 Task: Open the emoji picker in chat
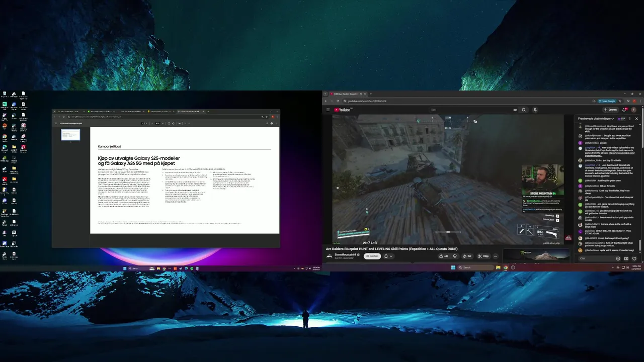point(618,258)
